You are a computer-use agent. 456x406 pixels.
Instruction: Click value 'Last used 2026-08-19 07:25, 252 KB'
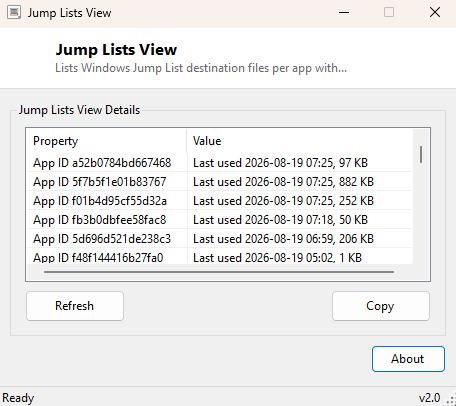pyautogui.click(x=283, y=201)
